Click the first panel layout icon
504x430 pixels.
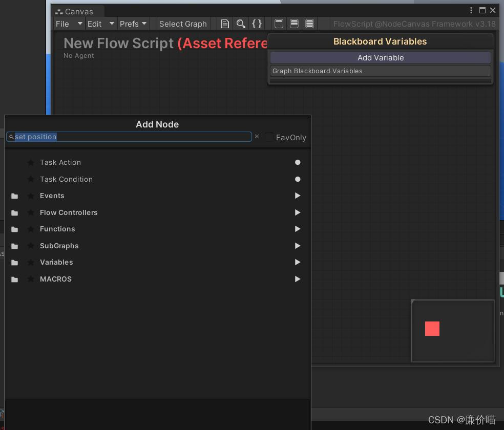[x=279, y=24]
